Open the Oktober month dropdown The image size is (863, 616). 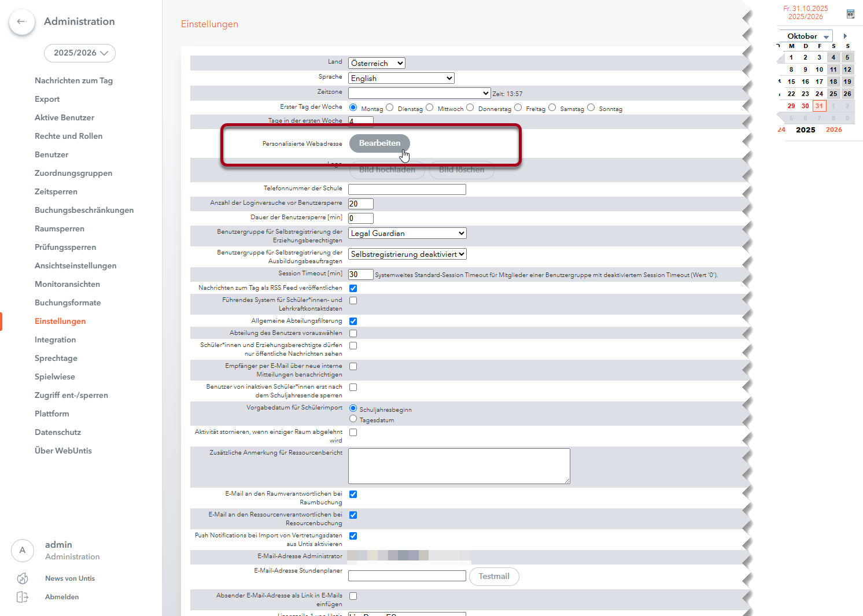click(x=807, y=36)
